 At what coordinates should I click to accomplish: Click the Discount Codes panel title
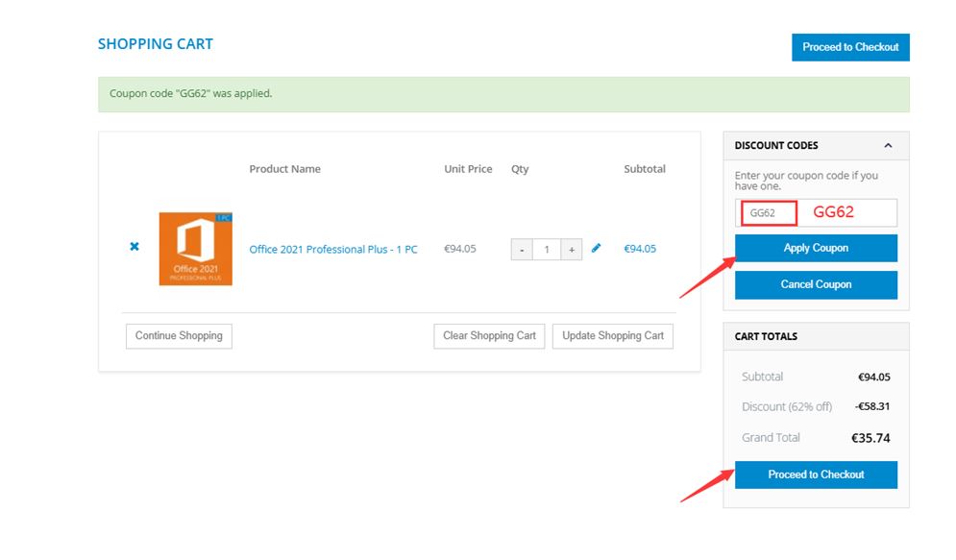776,146
